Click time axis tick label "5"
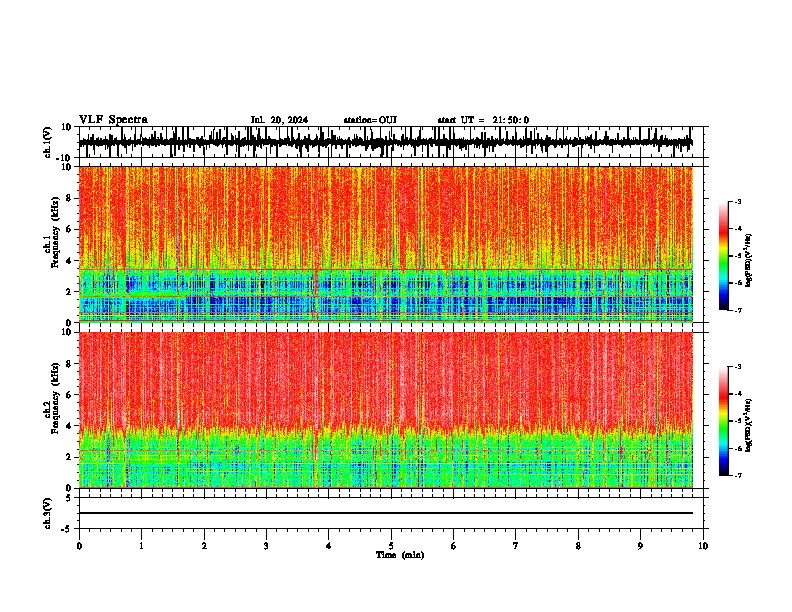792x612 pixels. (x=391, y=545)
